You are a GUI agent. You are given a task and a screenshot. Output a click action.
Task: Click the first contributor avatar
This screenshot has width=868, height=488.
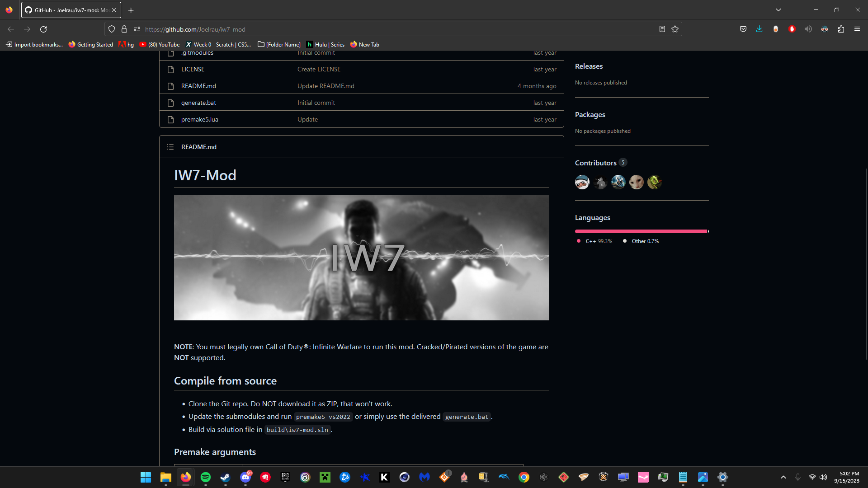click(x=582, y=182)
